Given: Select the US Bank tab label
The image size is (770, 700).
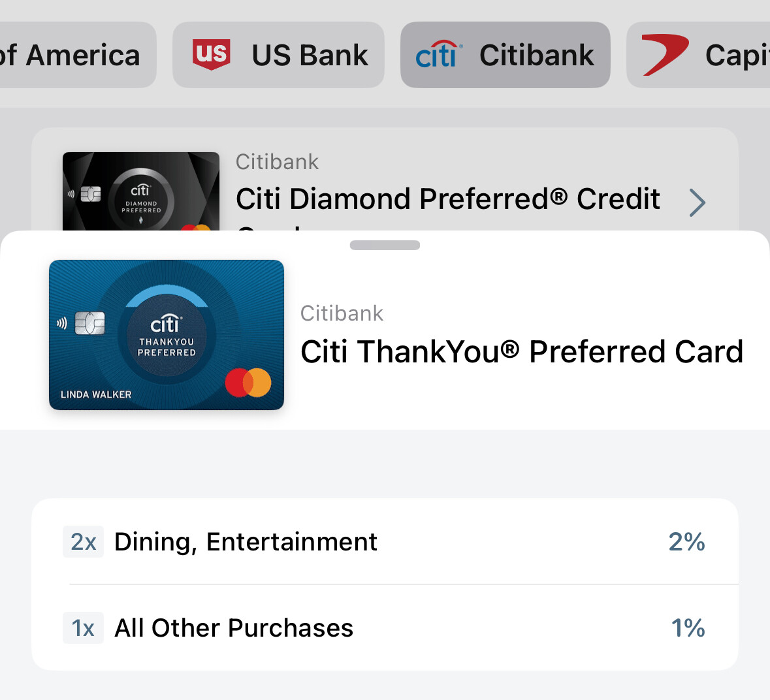Looking at the screenshot, I should (310, 55).
